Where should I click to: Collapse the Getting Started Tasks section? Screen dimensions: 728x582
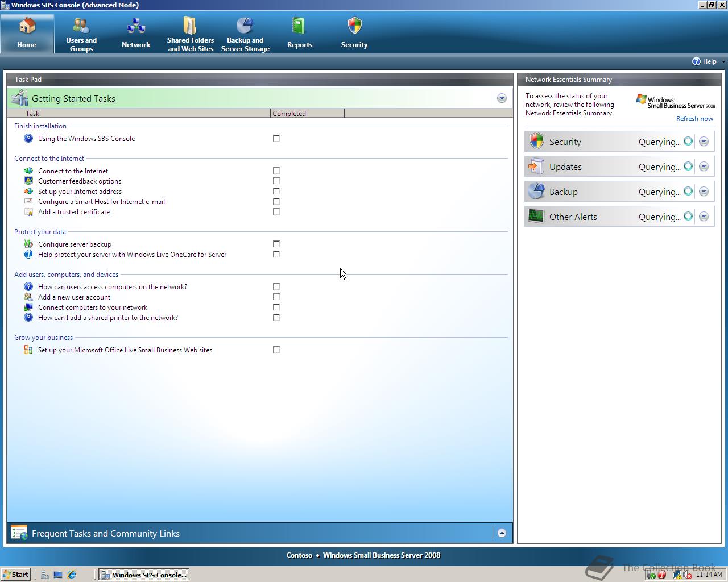coord(502,98)
